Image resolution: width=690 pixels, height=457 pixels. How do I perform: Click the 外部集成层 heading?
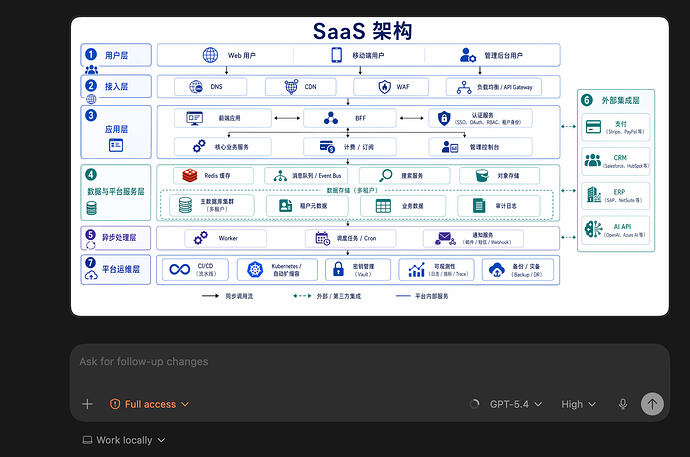[620, 100]
